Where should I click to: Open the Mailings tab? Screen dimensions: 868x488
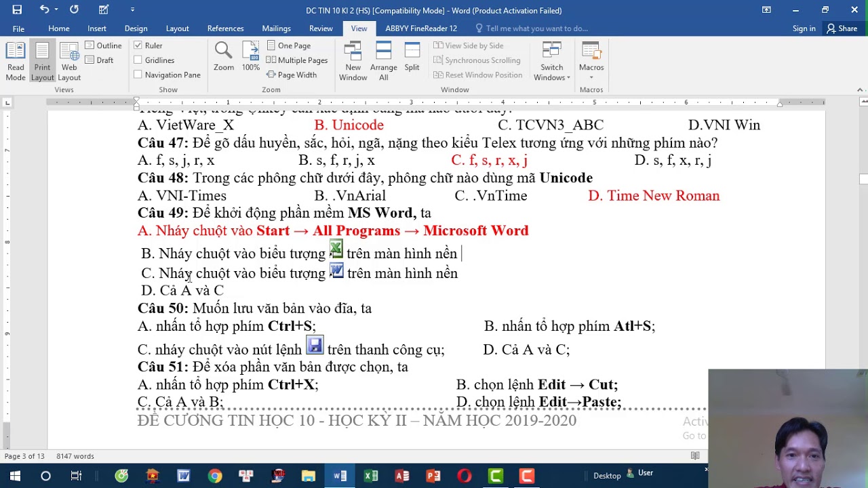tap(276, 28)
